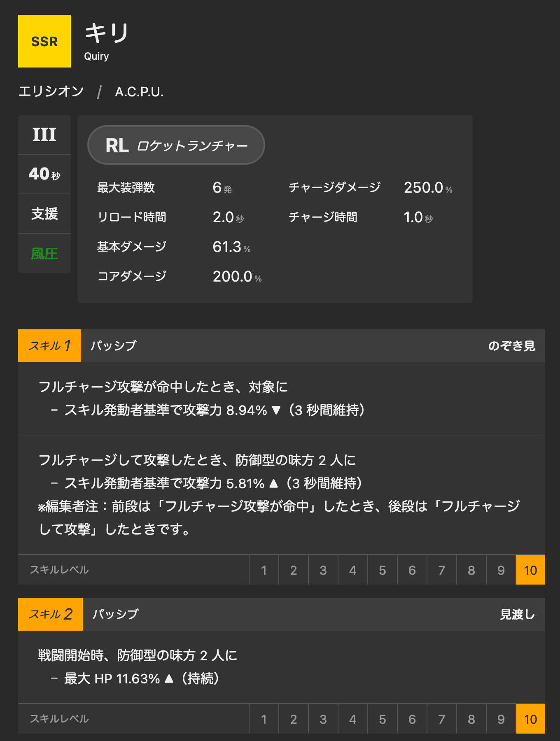Pick Skill 2 level 4
The height and width of the screenshot is (741, 560).
point(353,719)
